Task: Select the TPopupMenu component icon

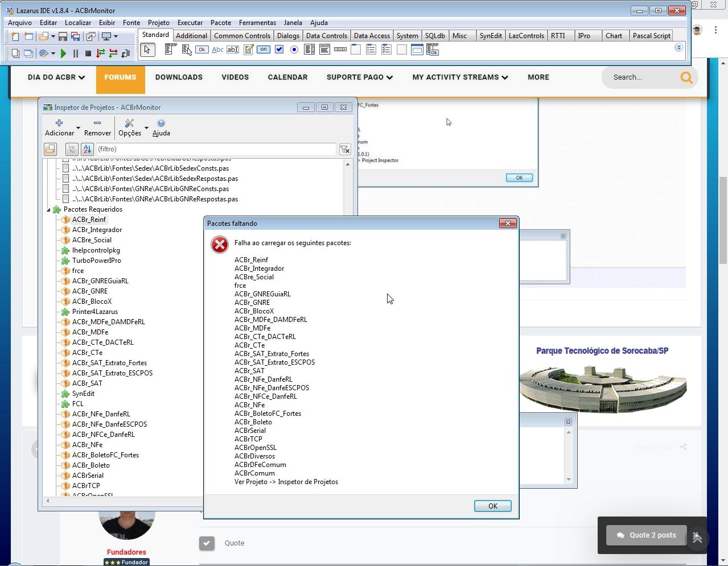Action: [x=186, y=50]
